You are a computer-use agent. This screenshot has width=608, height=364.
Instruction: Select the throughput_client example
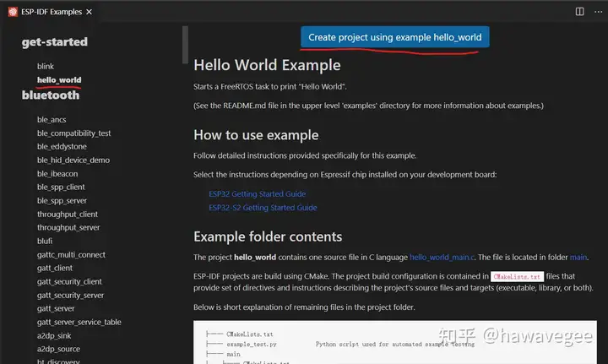(x=68, y=214)
